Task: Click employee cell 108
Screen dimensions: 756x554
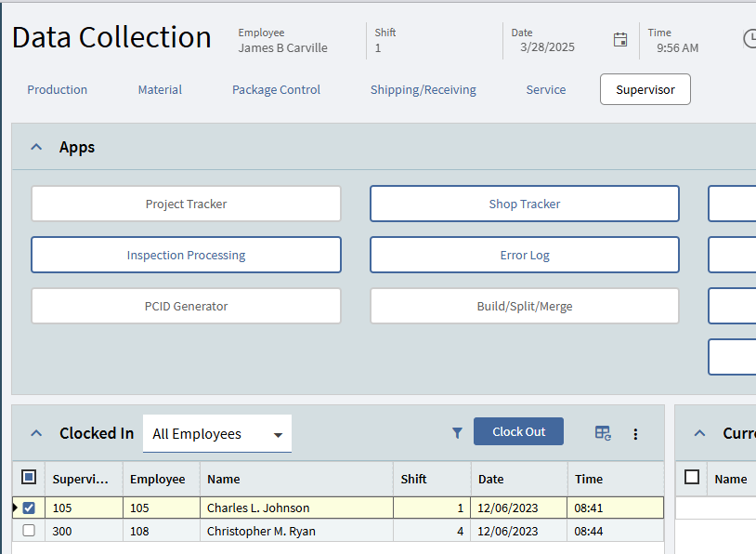Action: [162, 531]
